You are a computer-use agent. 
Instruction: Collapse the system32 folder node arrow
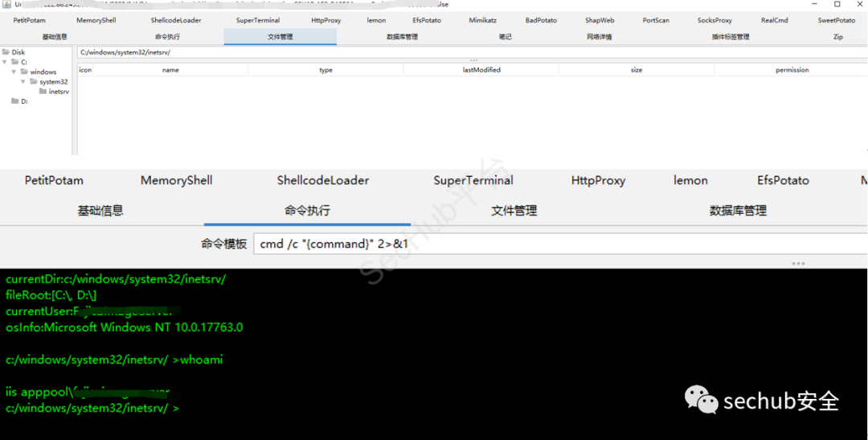click(x=23, y=81)
